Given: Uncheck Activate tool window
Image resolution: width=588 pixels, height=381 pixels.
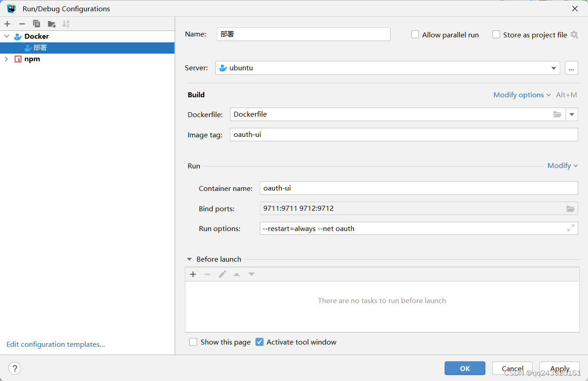Looking at the screenshot, I should click(x=259, y=342).
